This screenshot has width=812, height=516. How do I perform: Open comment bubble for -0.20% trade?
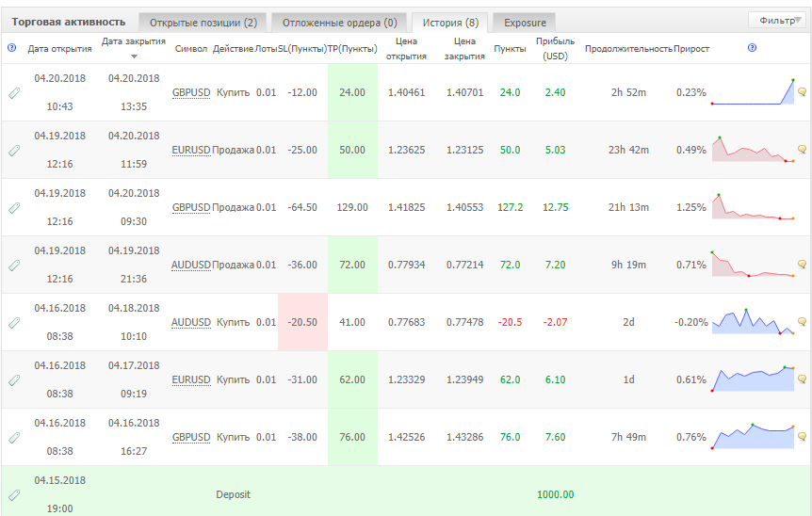(803, 322)
